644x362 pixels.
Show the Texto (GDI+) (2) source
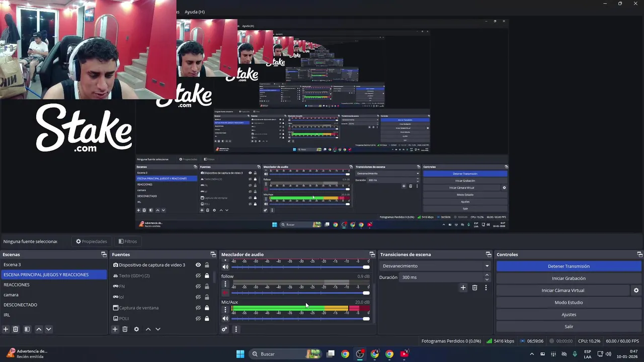(x=198, y=276)
